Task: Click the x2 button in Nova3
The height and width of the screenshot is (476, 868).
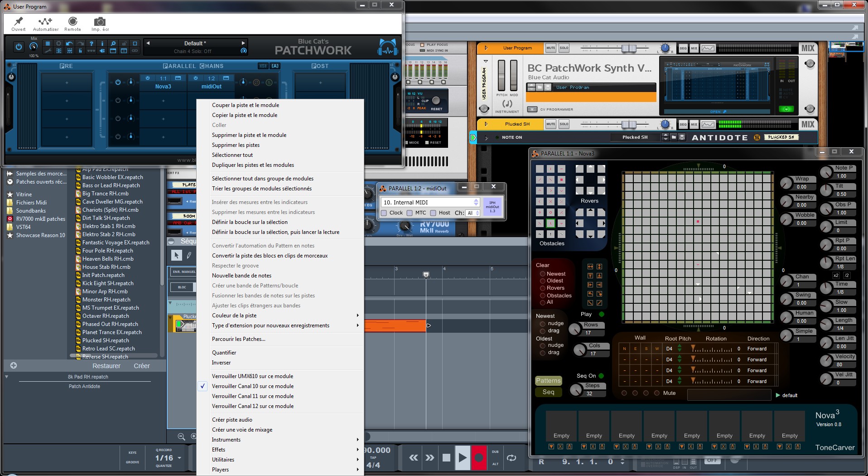Action: pos(836,275)
